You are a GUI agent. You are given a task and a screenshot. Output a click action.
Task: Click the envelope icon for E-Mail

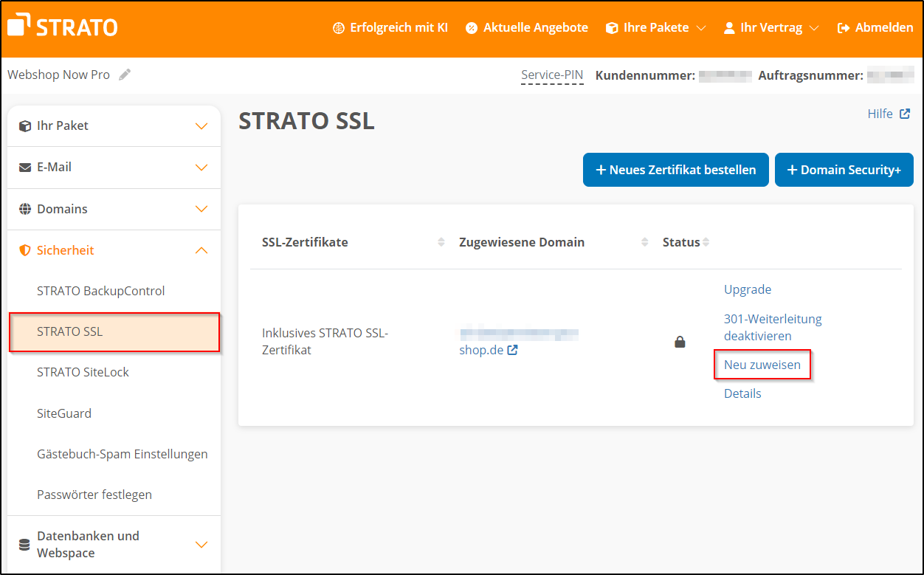26,167
